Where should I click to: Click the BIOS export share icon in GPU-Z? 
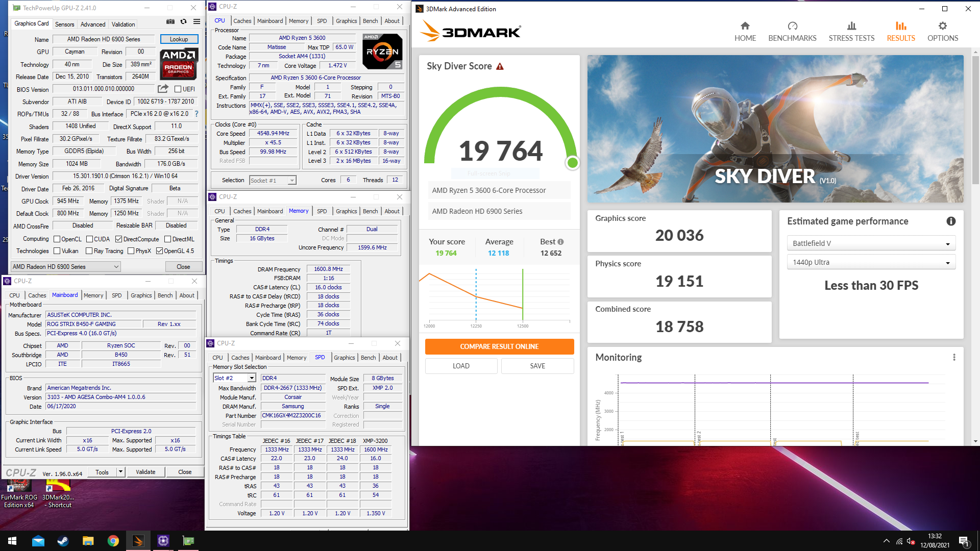point(163,89)
